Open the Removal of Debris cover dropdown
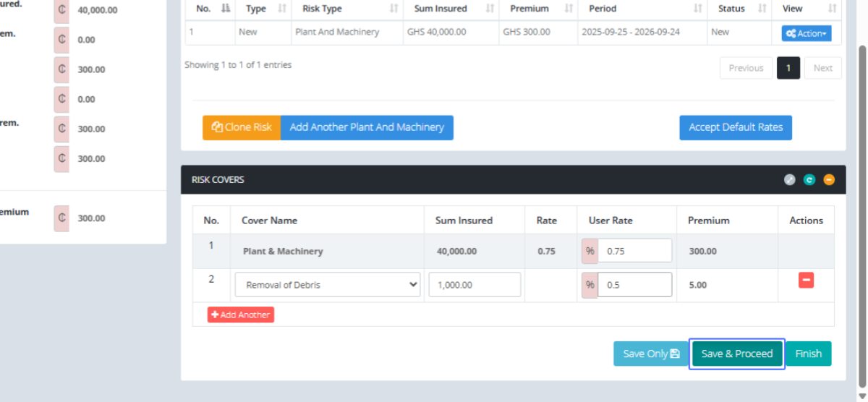 pyautogui.click(x=328, y=285)
